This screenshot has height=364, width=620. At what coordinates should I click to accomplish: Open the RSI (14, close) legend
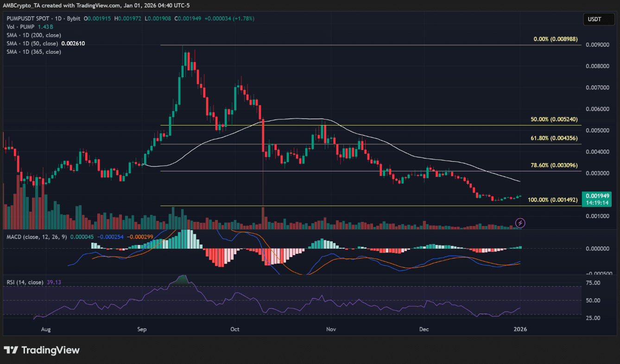[25, 282]
